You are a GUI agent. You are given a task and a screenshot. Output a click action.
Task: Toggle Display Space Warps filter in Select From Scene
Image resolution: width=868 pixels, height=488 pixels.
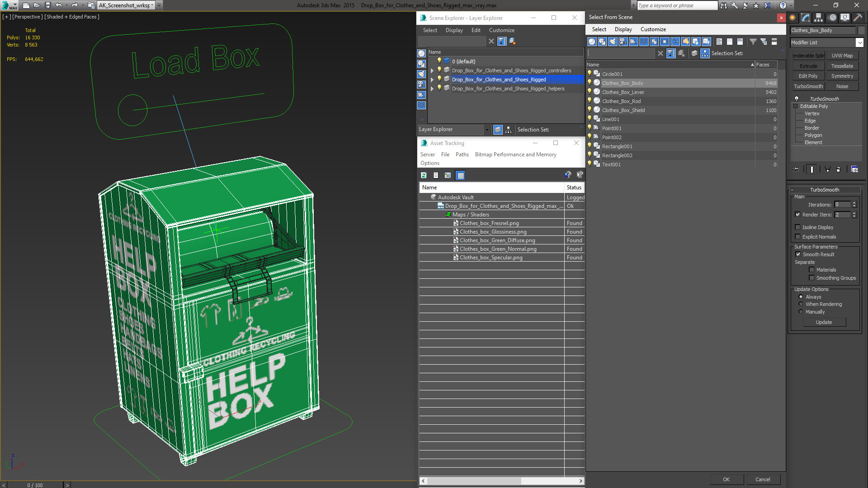[x=644, y=42]
